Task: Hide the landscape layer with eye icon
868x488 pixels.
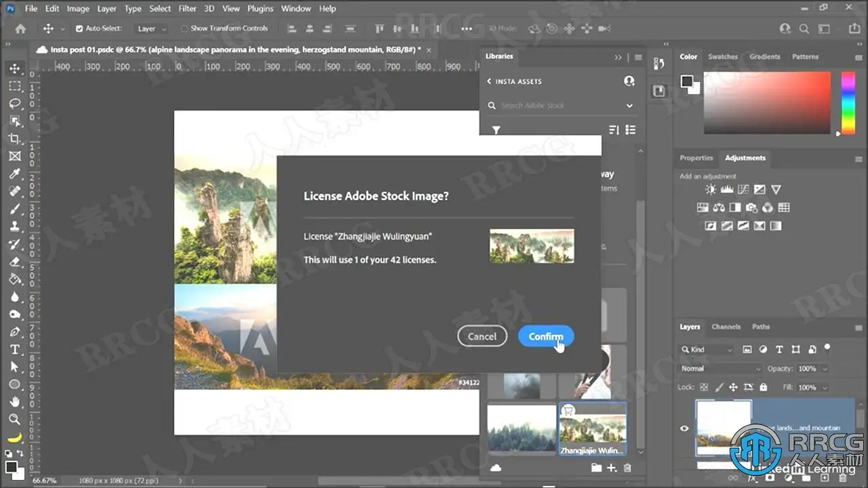Action: point(684,428)
